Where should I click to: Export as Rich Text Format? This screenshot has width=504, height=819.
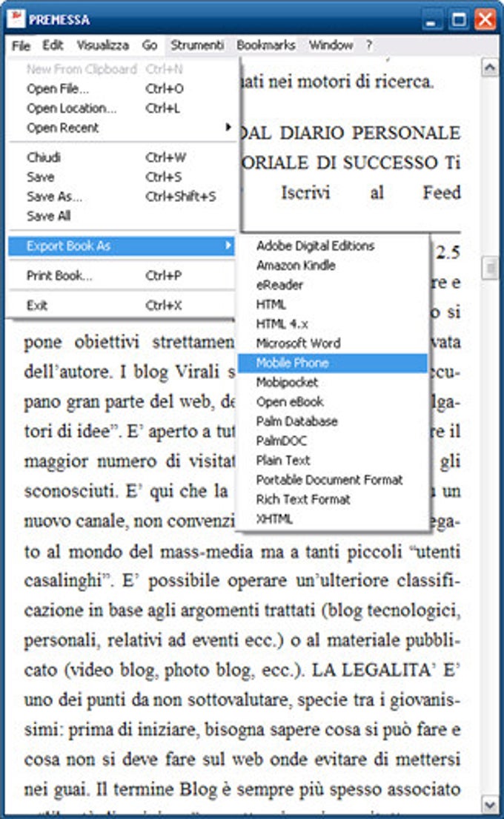(x=332, y=499)
